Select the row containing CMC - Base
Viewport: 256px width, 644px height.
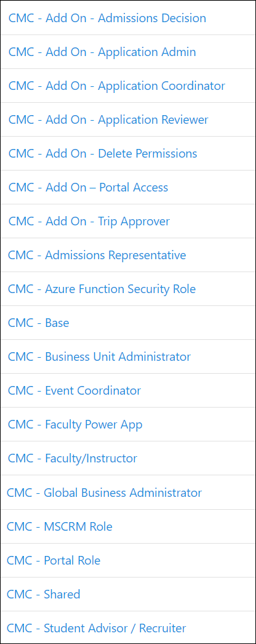point(128,323)
